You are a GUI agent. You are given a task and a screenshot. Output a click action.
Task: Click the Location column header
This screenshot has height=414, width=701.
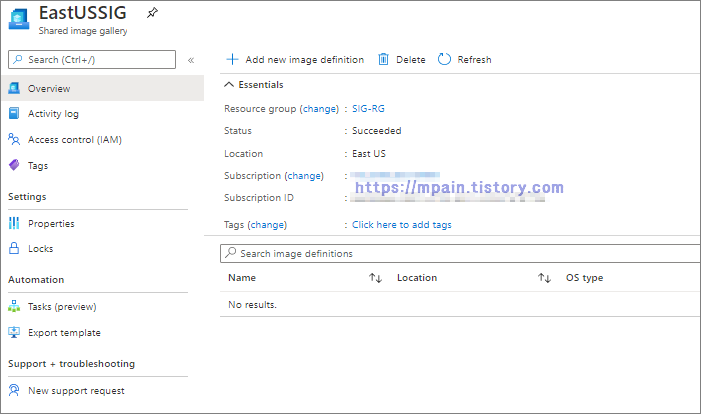coord(417,278)
